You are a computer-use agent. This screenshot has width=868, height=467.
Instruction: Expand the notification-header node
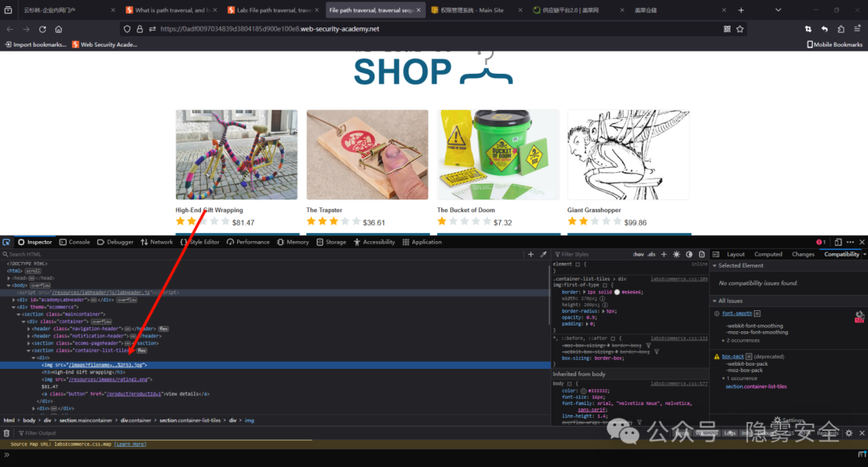[28, 336]
